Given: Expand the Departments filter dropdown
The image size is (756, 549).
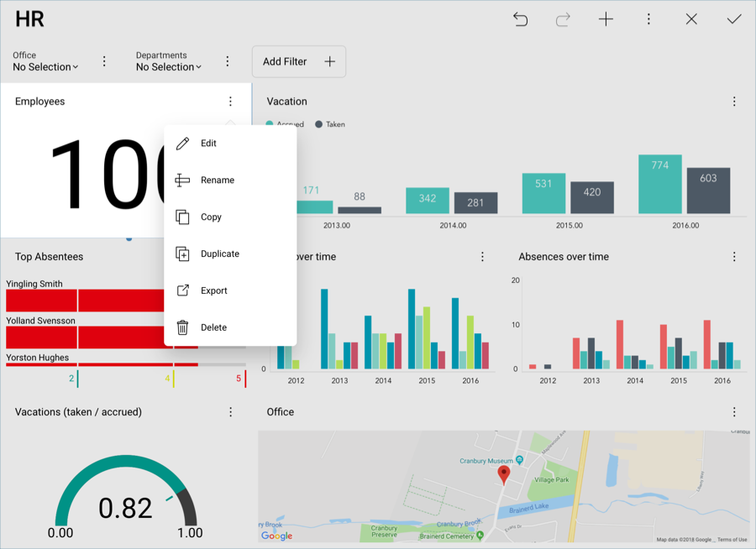Looking at the screenshot, I should (169, 67).
